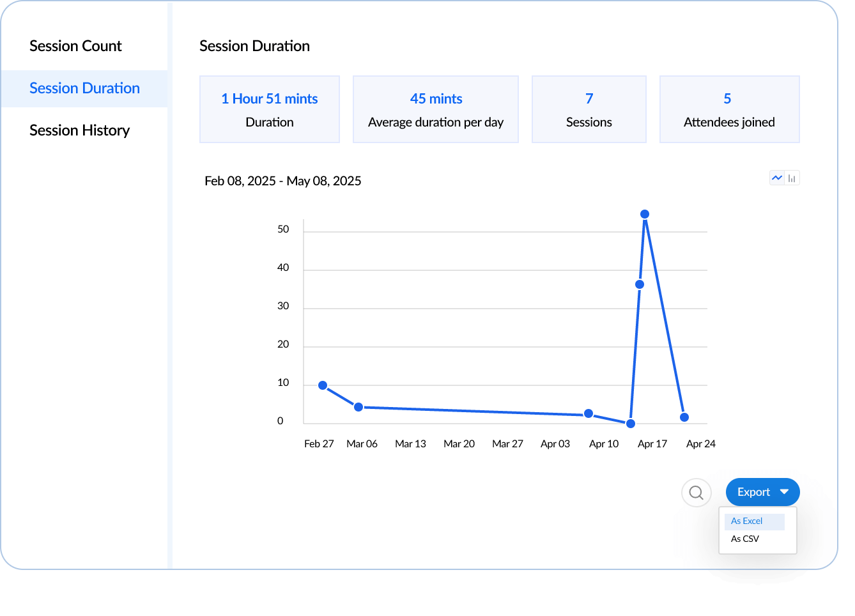Select the line chart view icon

(776, 178)
